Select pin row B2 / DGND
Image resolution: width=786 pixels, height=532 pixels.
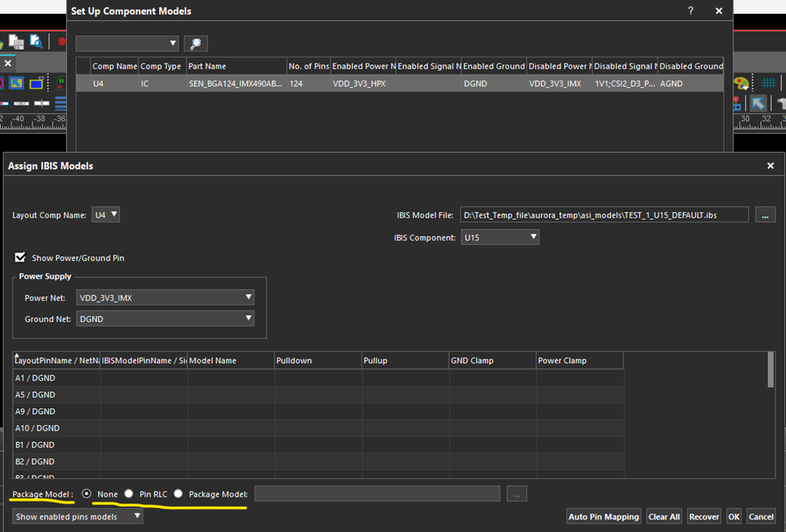click(318, 461)
